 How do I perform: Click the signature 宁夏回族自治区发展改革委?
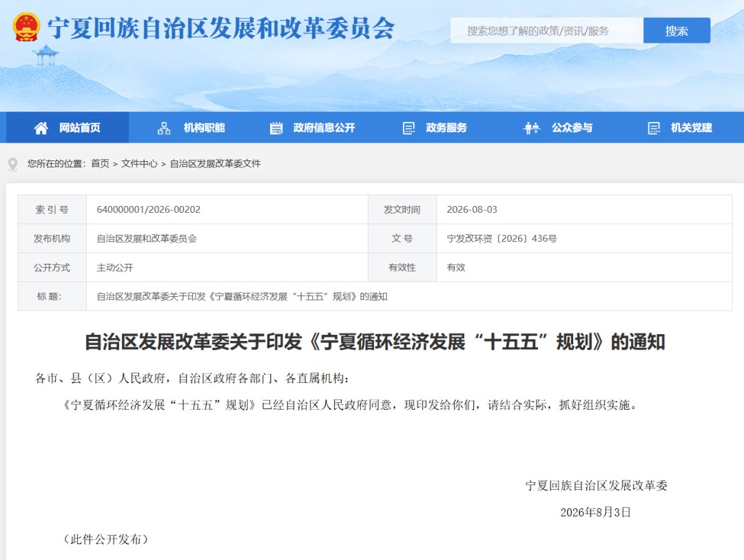[597, 486]
